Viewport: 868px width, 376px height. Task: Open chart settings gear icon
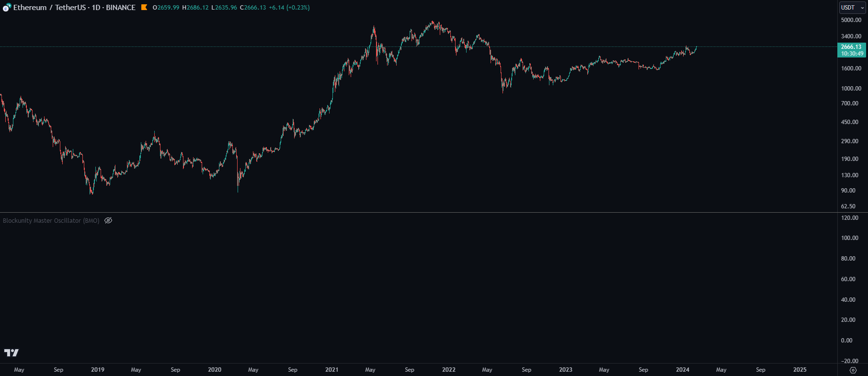[x=853, y=370]
